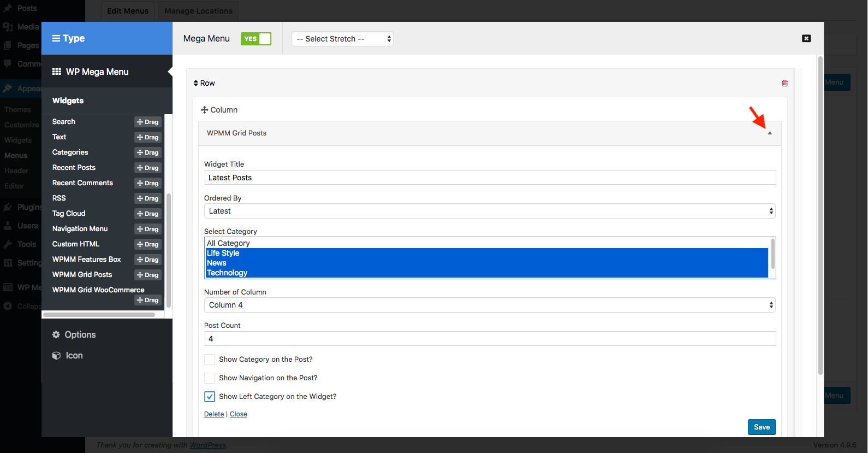Viewport: 868px width, 453px height.
Task: Click the widgets list horizontal scrollbar
Action: pos(99,315)
